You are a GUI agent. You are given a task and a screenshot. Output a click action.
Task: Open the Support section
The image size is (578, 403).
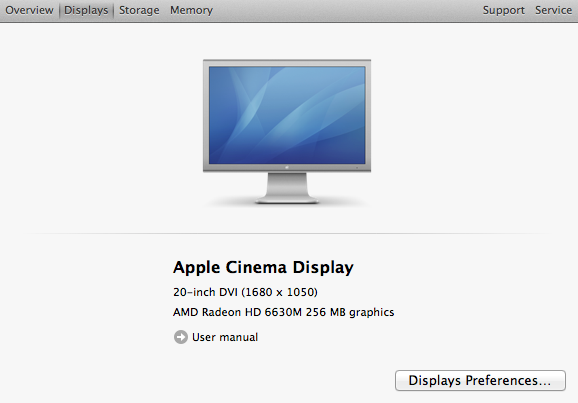(x=504, y=10)
